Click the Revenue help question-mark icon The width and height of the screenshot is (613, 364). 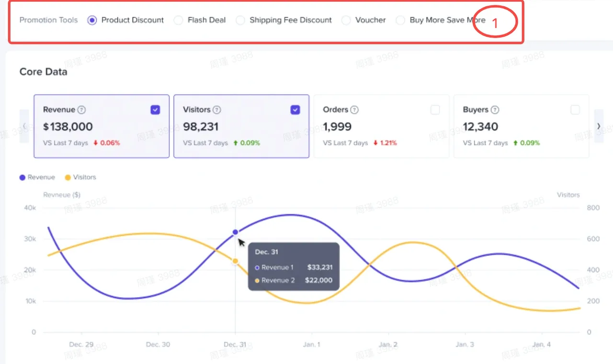(81, 110)
